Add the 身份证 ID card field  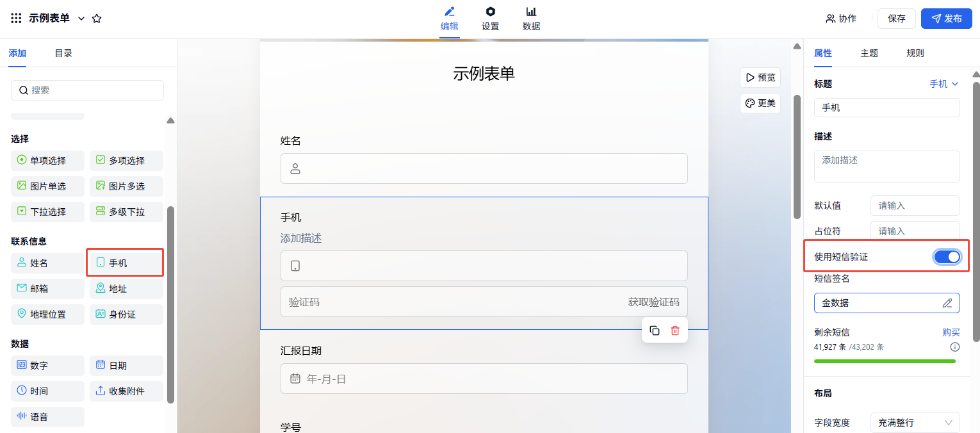[x=126, y=315]
